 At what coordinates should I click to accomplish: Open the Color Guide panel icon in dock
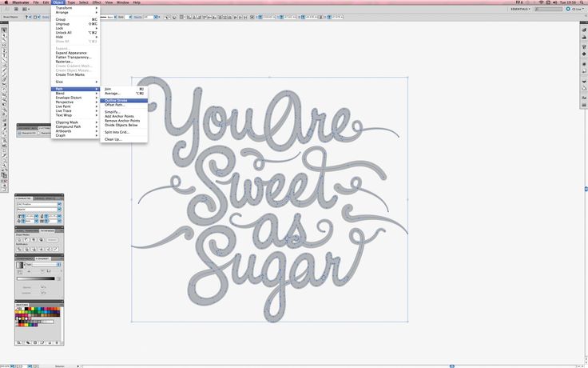584,37
